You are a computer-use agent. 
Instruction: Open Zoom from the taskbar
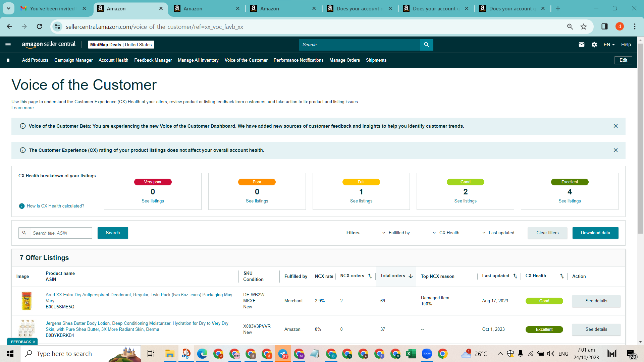pos(427,354)
